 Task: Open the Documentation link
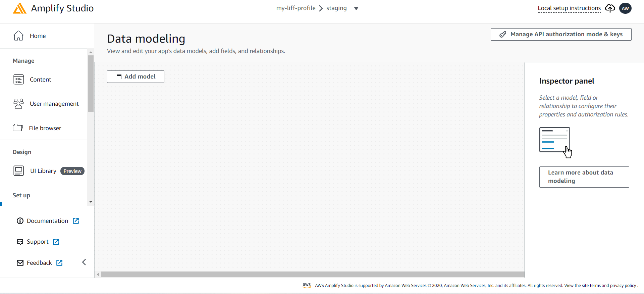pos(48,221)
